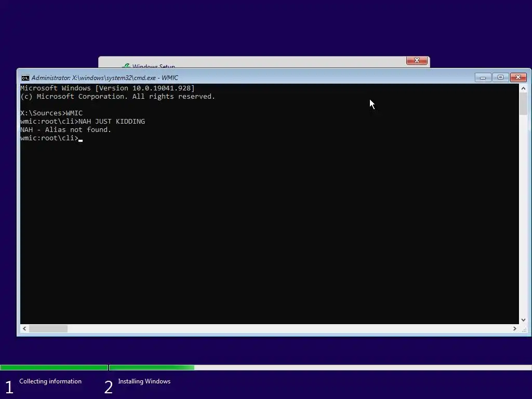Close the Windows Setup dialog behind

point(417,60)
